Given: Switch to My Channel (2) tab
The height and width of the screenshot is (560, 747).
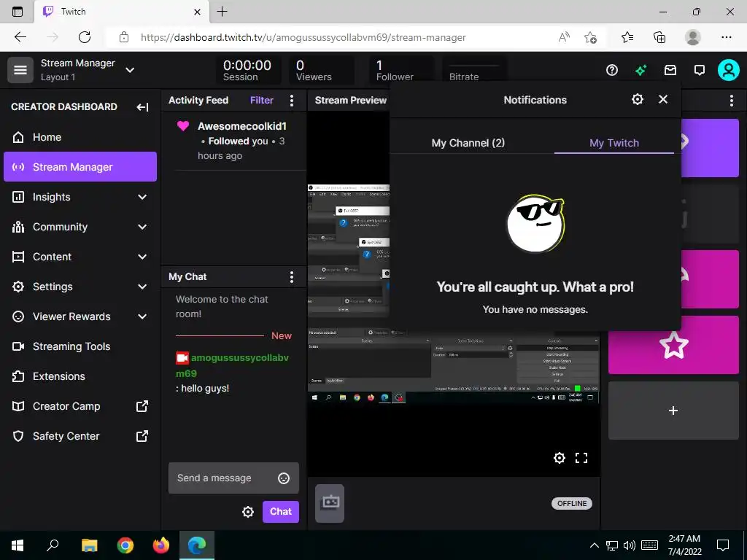Looking at the screenshot, I should [x=468, y=143].
